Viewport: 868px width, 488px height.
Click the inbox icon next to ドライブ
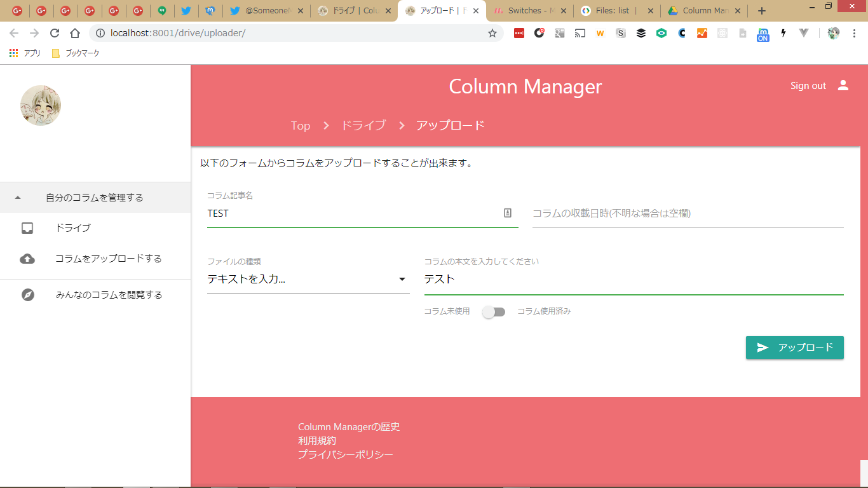click(27, 228)
